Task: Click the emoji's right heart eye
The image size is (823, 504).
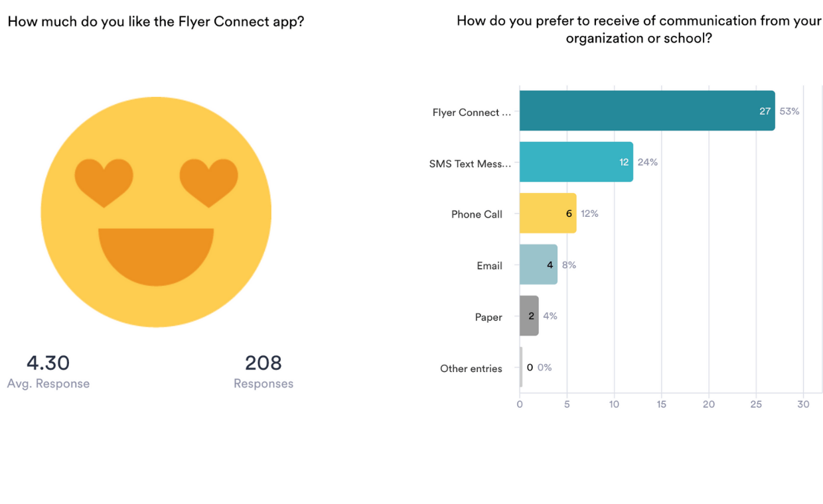Action: (208, 180)
